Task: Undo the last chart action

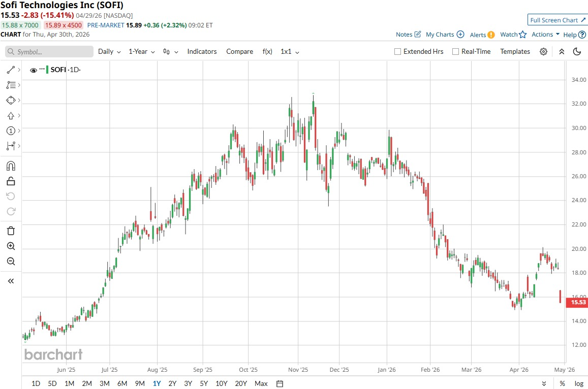Action: [11, 196]
